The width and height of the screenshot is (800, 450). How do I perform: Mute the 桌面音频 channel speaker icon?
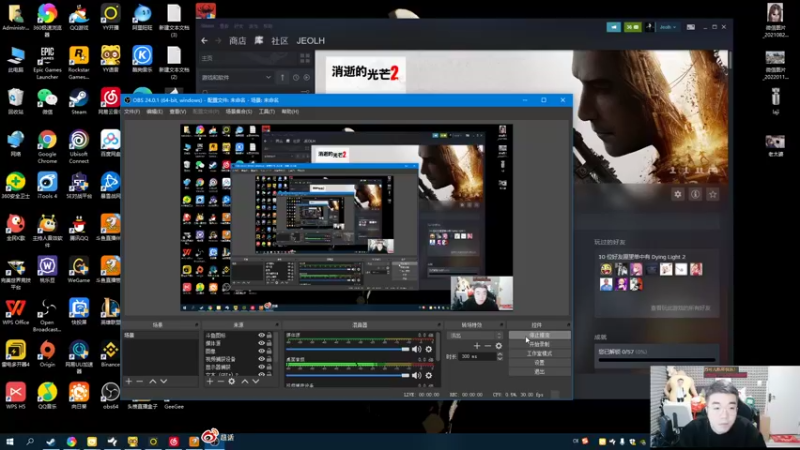pos(416,375)
